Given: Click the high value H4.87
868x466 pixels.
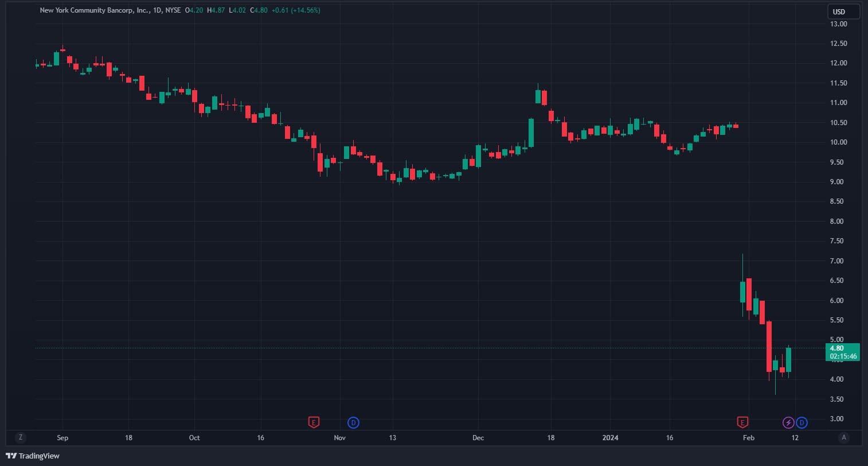Looking at the screenshot, I should pyautogui.click(x=216, y=10).
